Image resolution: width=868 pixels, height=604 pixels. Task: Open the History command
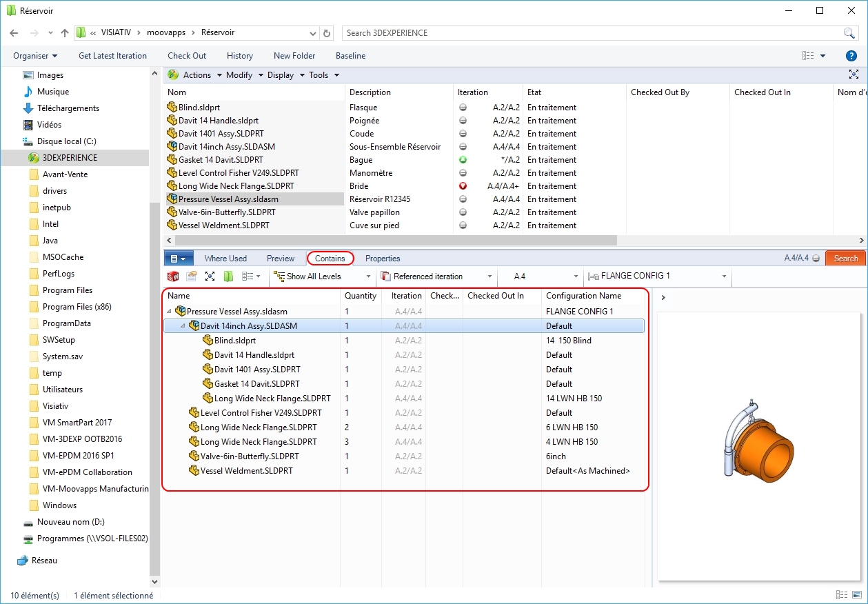coord(240,56)
